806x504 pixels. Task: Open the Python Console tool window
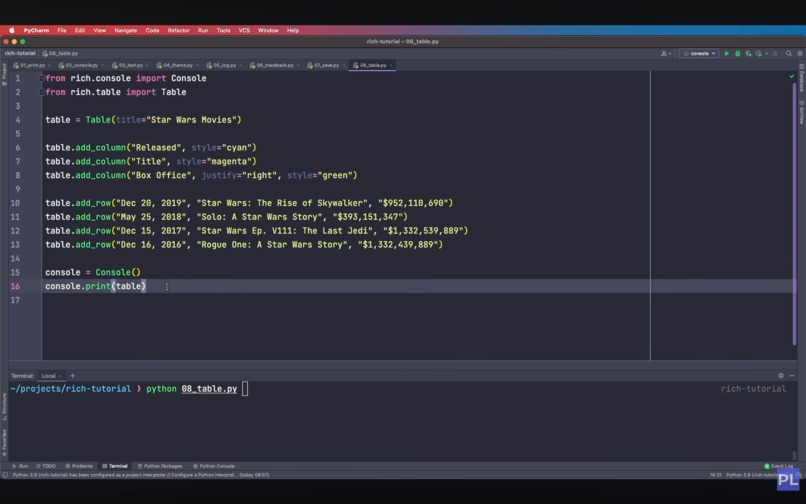click(x=214, y=466)
